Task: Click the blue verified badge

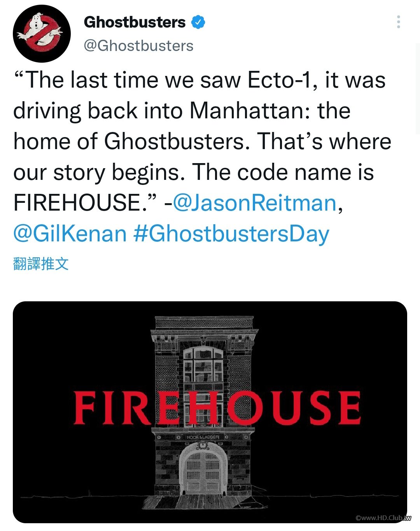Action: [x=198, y=22]
